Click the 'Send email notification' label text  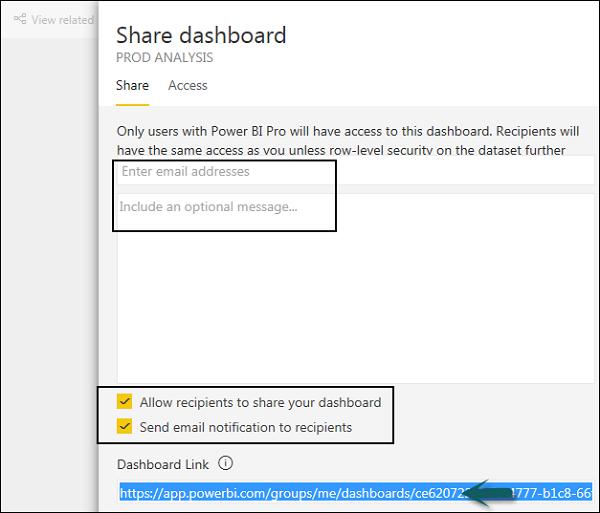tap(246, 428)
